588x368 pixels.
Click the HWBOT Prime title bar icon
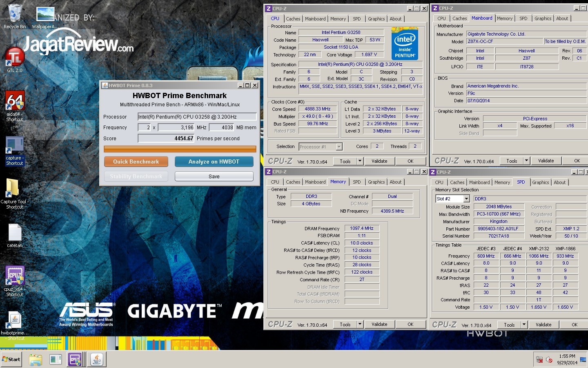coord(105,85)
